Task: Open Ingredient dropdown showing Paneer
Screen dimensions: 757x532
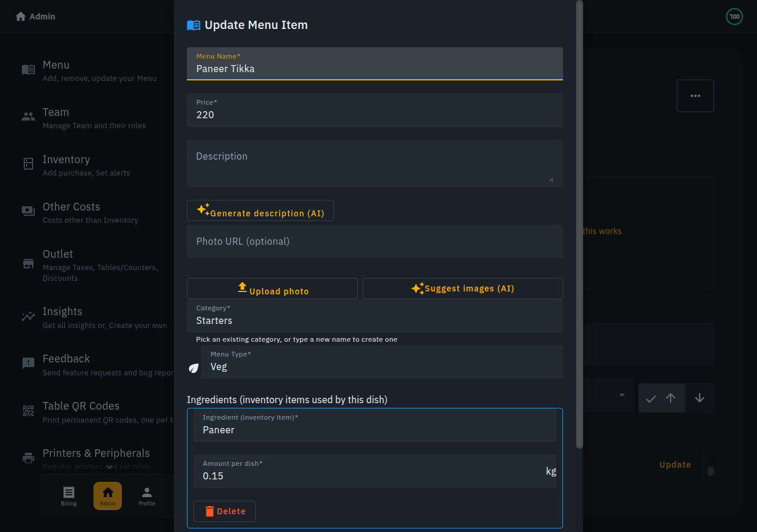Action: [x=375, y=425]
